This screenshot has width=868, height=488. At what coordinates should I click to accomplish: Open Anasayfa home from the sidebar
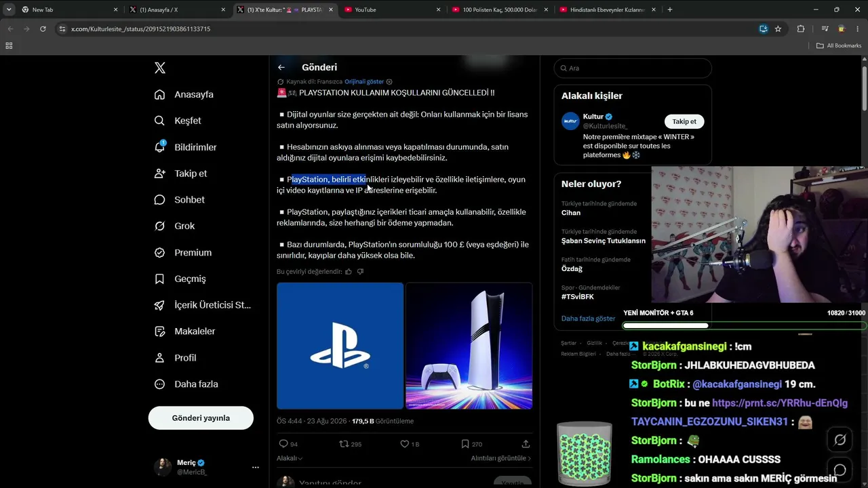(184, 94)
